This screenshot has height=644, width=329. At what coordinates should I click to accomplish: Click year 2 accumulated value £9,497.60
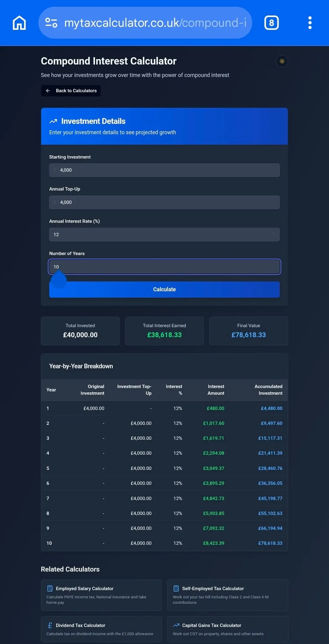click(271, 423)
